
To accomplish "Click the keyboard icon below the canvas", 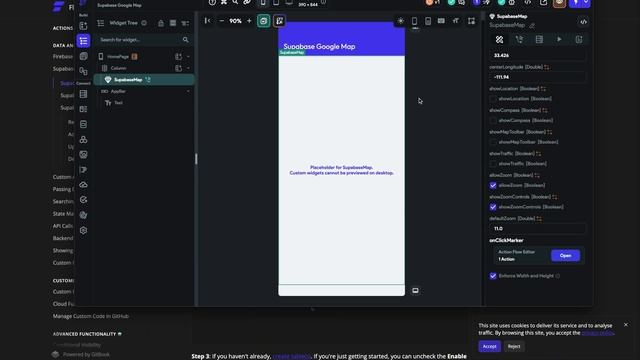I will (415, 291).
